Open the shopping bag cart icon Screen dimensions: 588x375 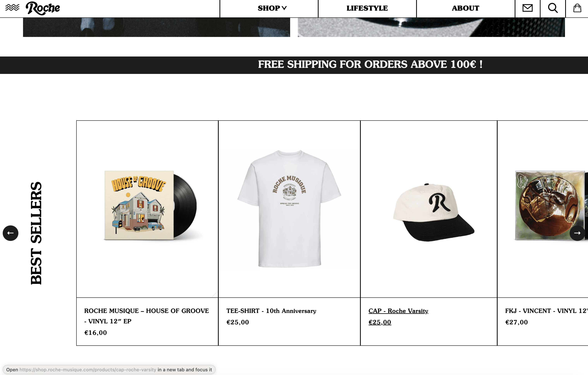577,8
